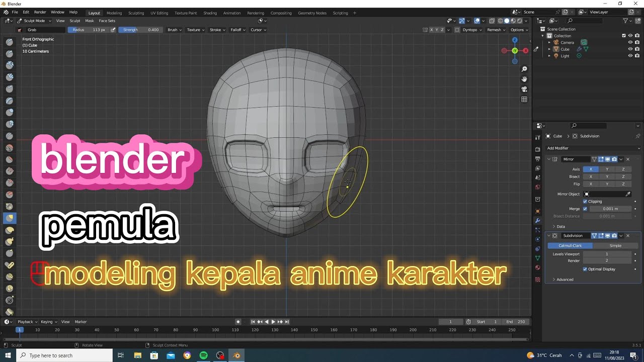Open the Object Data properties tab
The height and width of the screenshot is (362, 644).
(x=537, y=258)
